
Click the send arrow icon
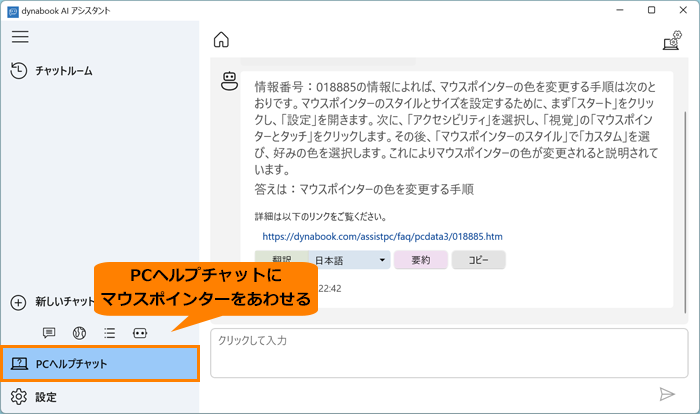(667, 394)
